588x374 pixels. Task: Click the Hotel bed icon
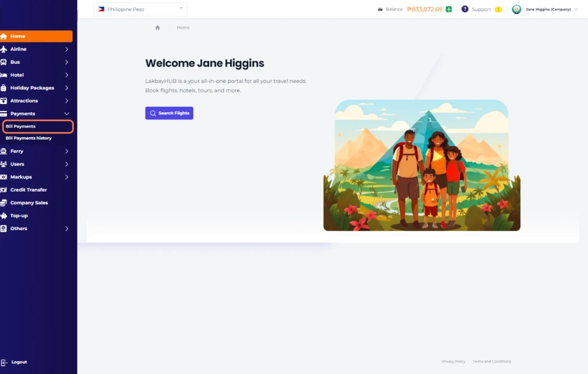(3, 75)
